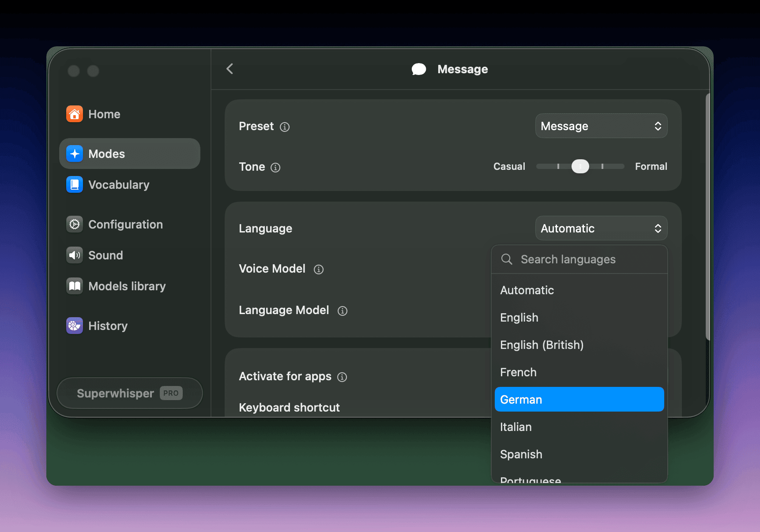The width and height of the screenshot is (760, 532).
Task: Click the Tone slider handle
Action: click(580, 166)
